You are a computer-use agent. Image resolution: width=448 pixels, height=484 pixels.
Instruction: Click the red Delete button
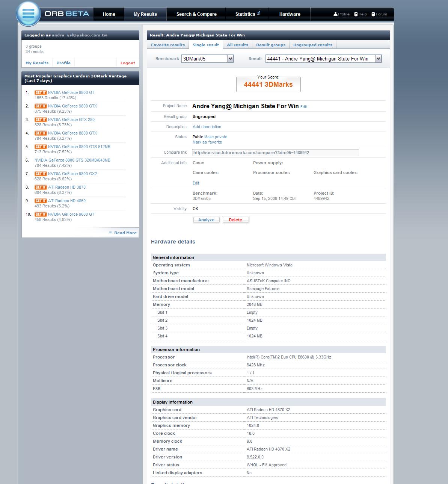[235, 220]
